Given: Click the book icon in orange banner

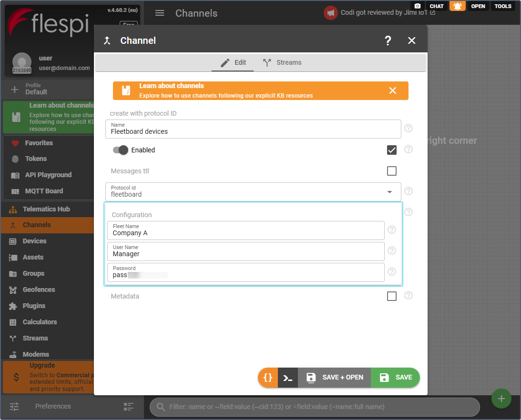Looking at the screenshot, I should click(x=126, y=90).
